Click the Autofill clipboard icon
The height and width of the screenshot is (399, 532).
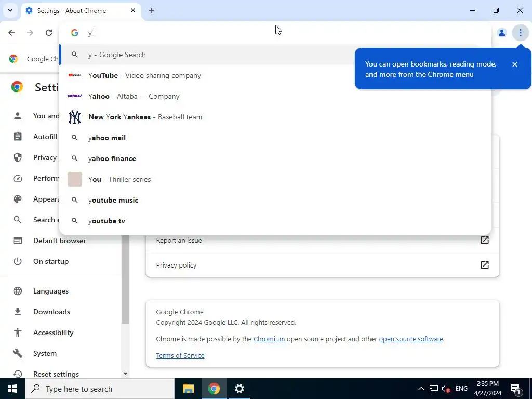(18, 137)
